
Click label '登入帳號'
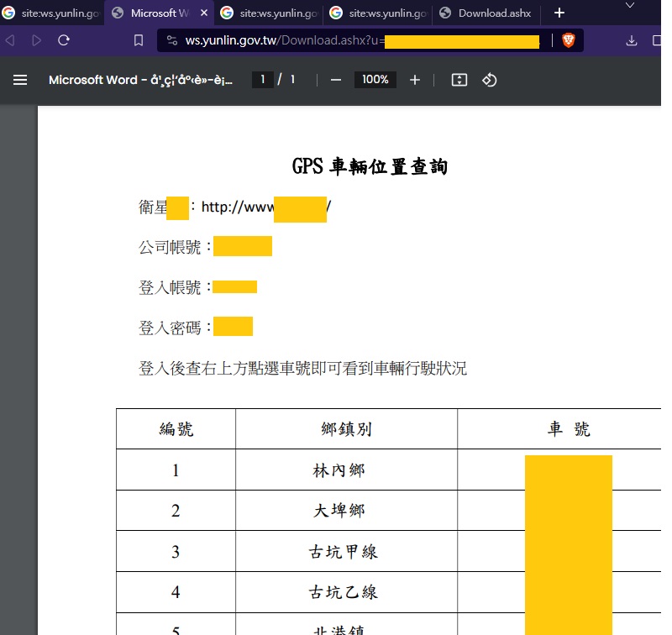pos(170,287)
